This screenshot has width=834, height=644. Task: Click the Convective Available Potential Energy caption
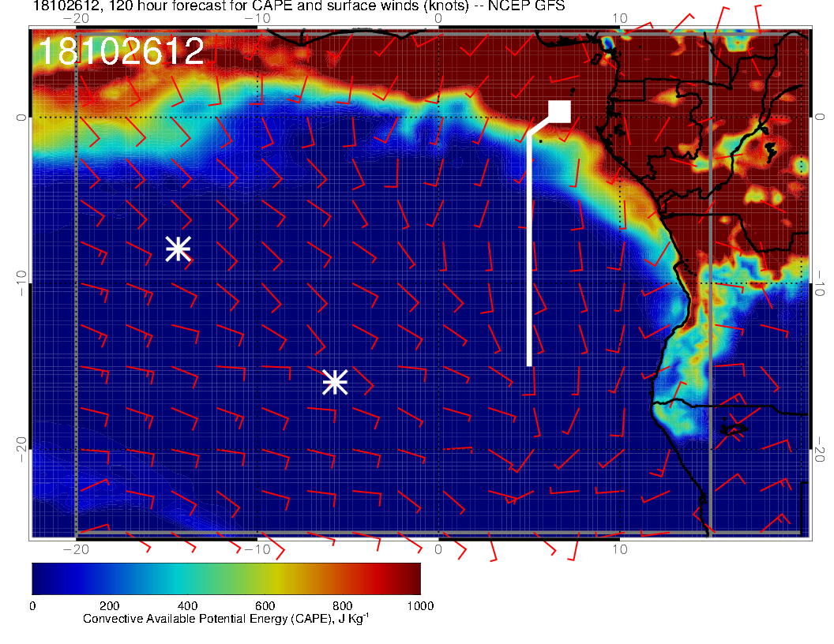(226, 620)
